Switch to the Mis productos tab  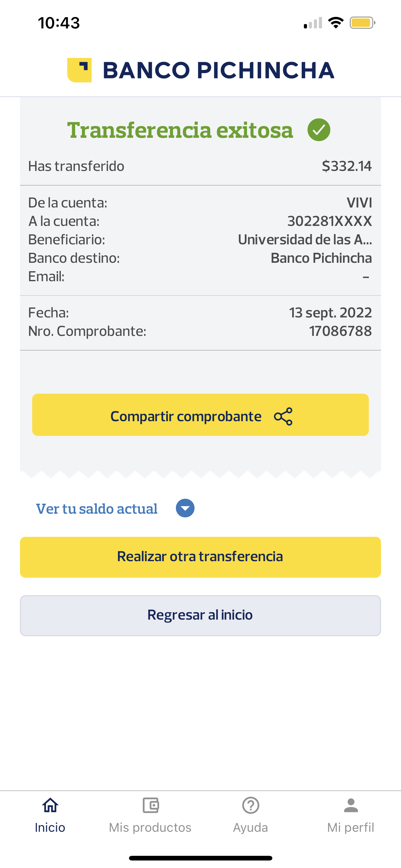pos(150,828)
